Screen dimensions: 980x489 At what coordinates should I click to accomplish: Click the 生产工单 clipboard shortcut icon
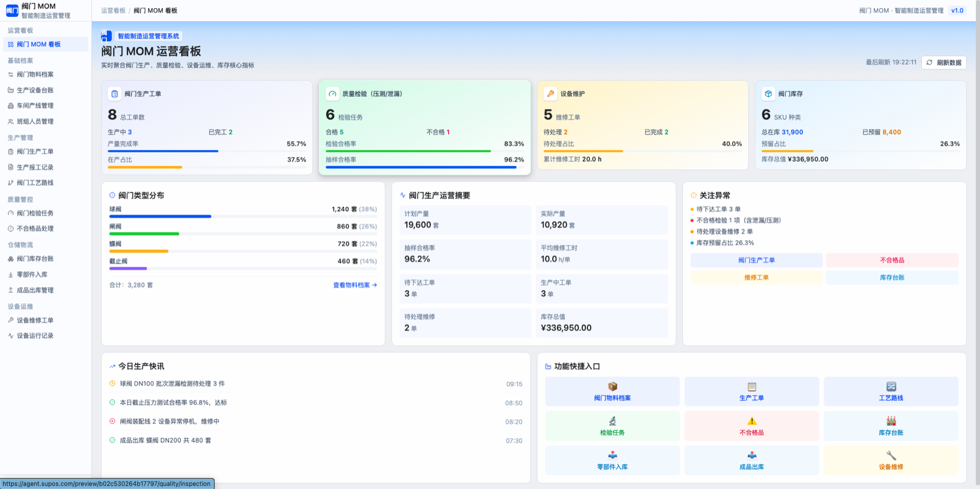(x=752, y=387)
